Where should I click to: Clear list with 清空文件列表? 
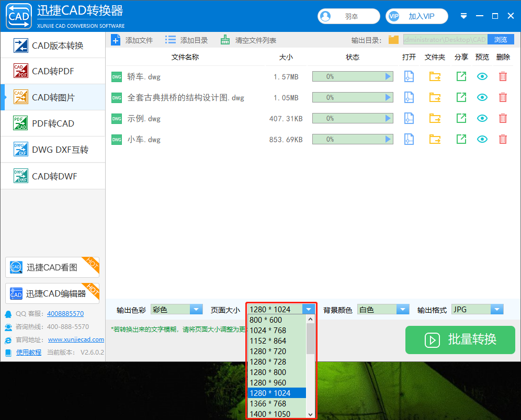(248, 40)
